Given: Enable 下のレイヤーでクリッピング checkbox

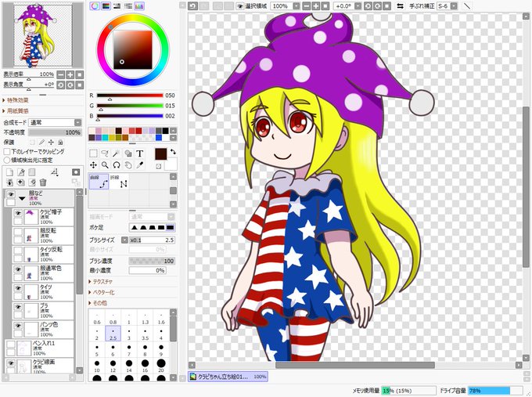Looking at the screenshot, I should click(7, 151).
